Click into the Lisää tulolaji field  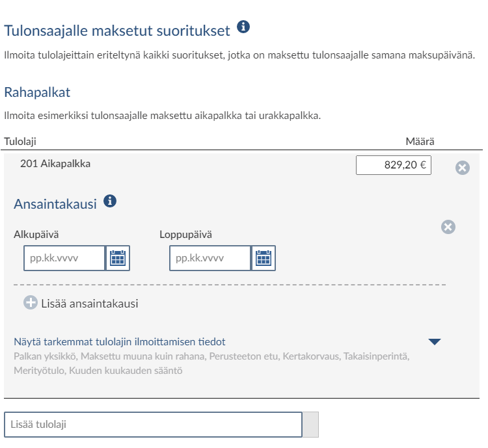click(x=153, y=425)
